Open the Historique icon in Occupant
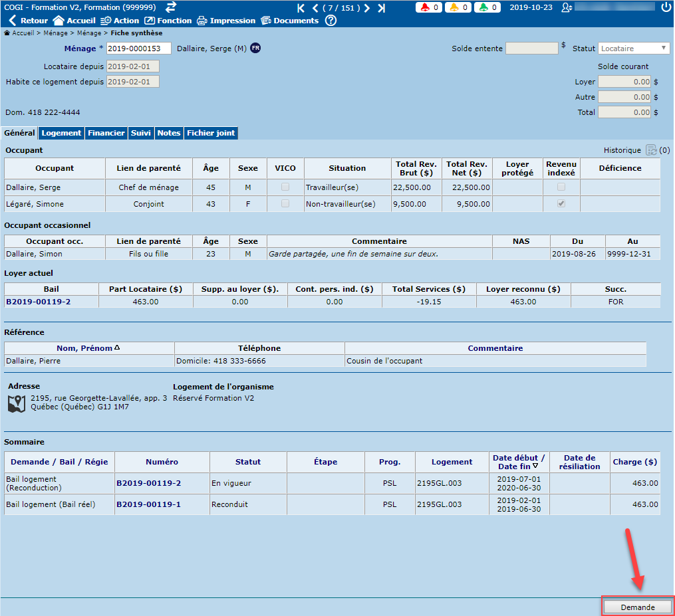The height and width of the screenshot is (616, 675). [x=650, y=150]
